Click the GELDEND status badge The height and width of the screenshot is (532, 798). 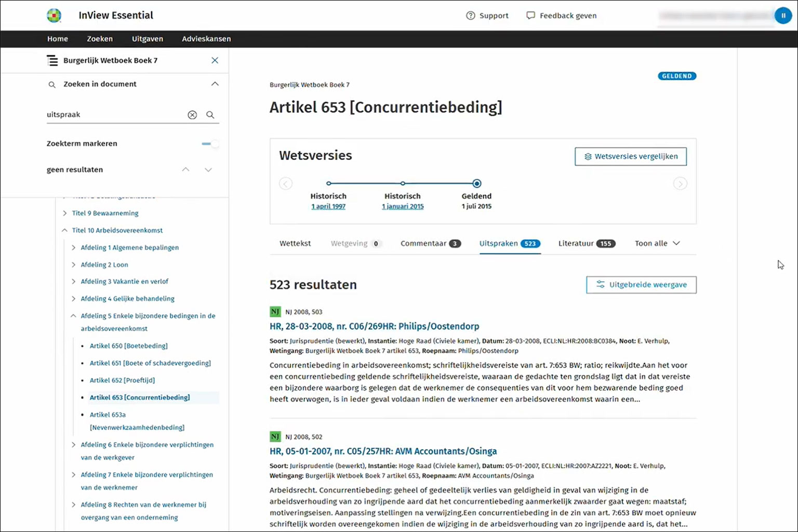pyautogui.click(x=677, y=76)
